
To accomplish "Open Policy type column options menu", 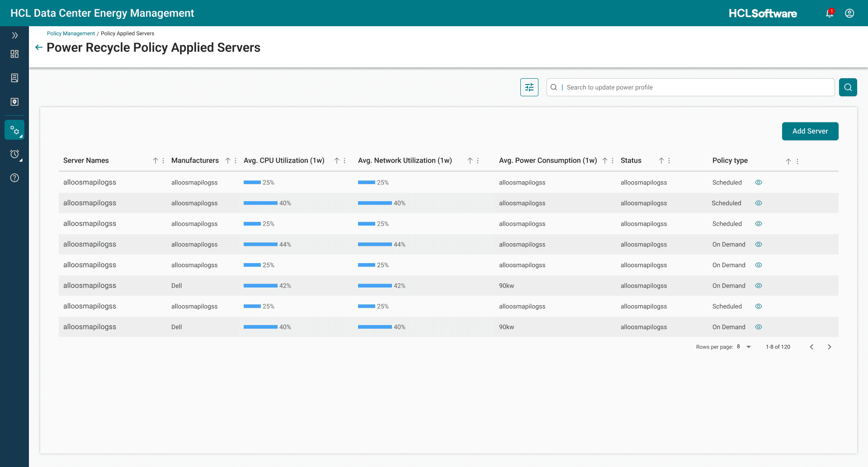I will click(797, 161).
